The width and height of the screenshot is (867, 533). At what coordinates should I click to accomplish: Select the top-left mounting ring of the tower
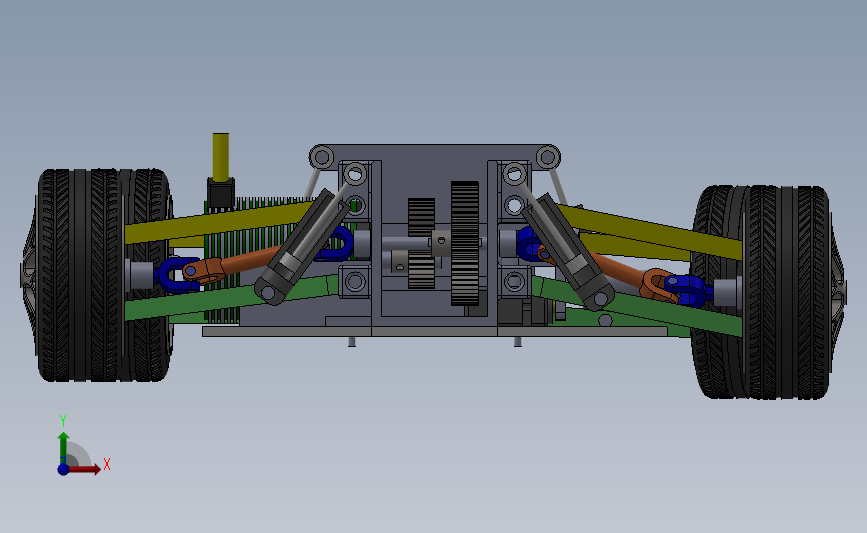(321, 157)
